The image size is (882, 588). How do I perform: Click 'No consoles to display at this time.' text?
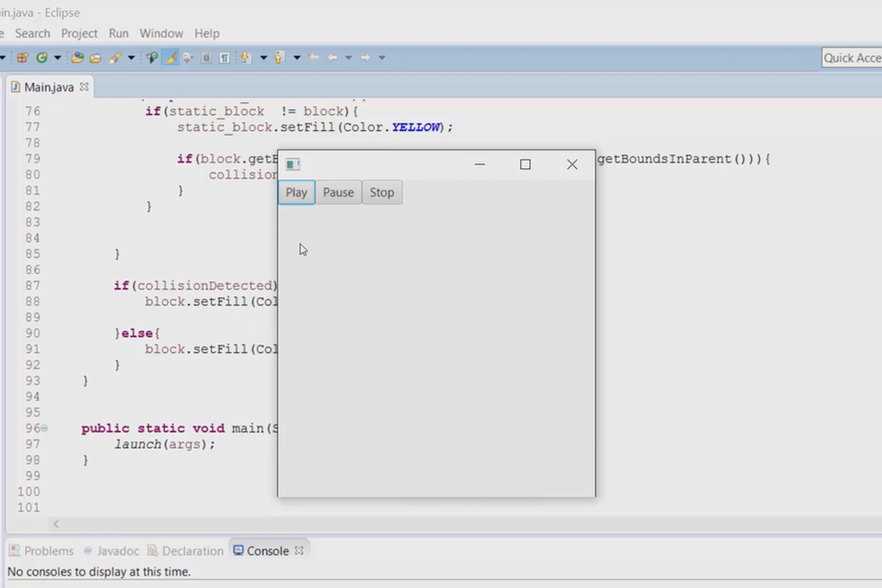99,572
